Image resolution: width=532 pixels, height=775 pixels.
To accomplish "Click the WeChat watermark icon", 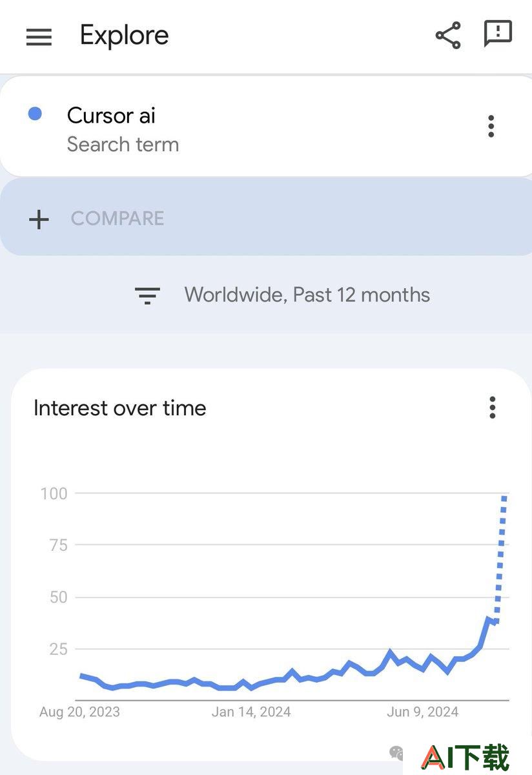I will pos(396,752).
